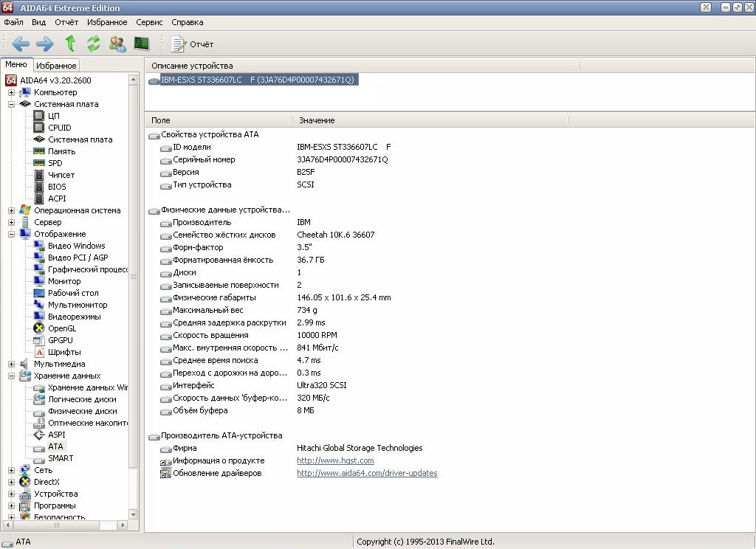Select the ACPI icon item
This screenshot has height=549, width=756.
tap(39, 198)
